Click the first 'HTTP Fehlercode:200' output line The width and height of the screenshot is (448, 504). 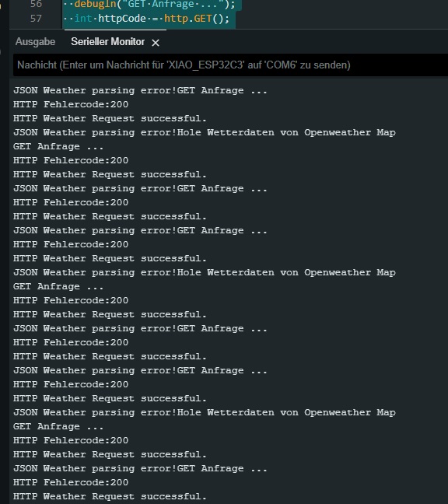coord(71,104)
